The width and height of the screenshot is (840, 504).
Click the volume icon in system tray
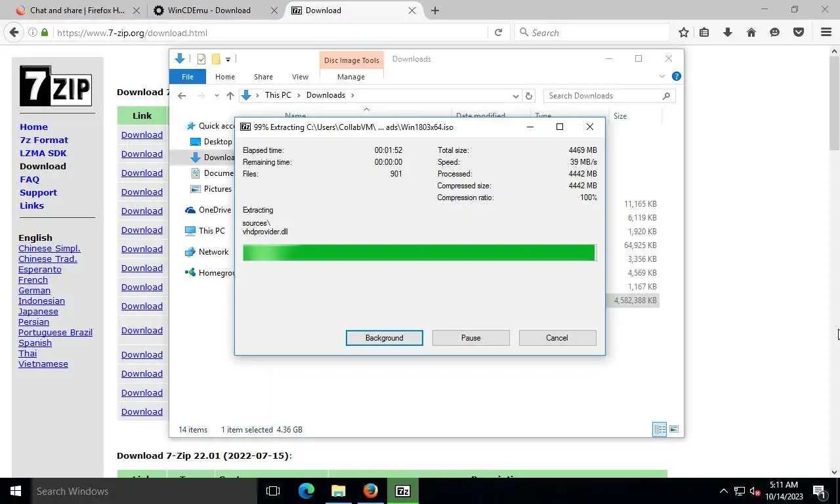click(x=755, y=491)
